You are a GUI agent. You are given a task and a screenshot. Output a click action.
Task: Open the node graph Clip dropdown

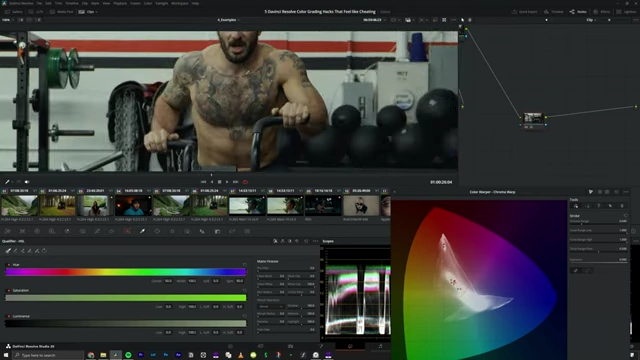pos(591,20)
